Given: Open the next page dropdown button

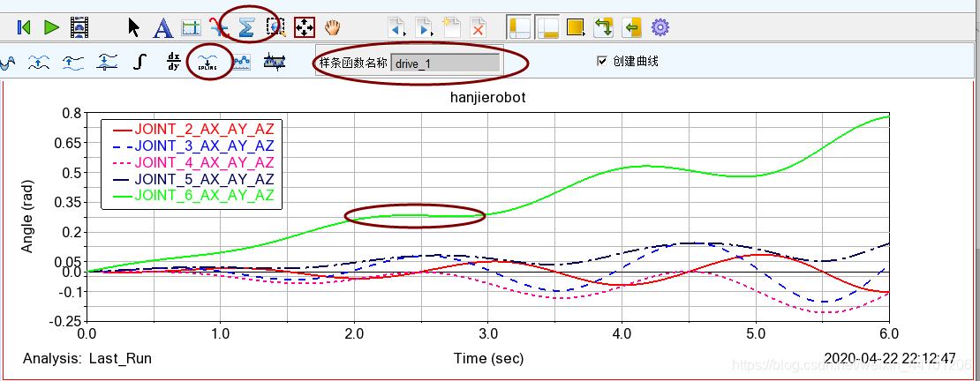Looking at the screenshot, I should 424,27.
